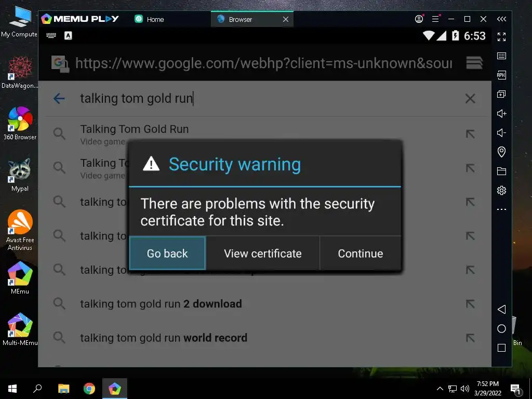Click the View certificate button

click(x=262, y=254)
